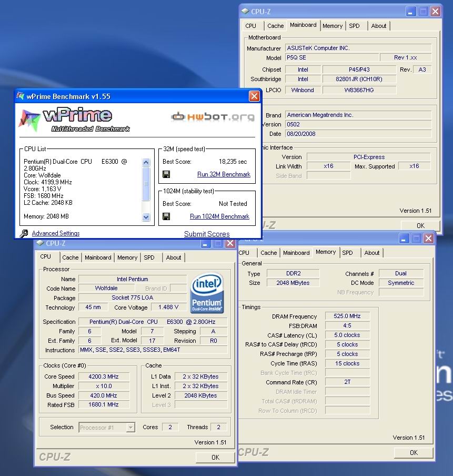Click the CPU-Z CPU window title icon
Viewport: 453px width, 476px height.
[40, 243]
